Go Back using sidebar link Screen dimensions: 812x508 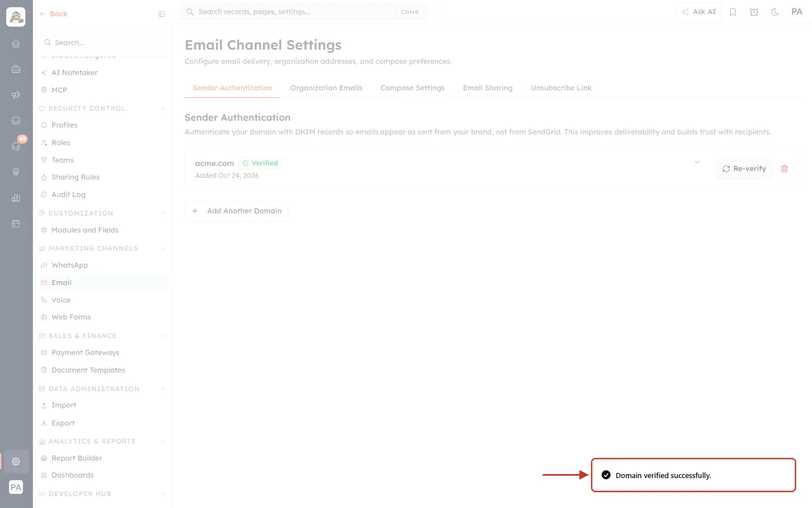pyautogui.click(x=54, y=14)
